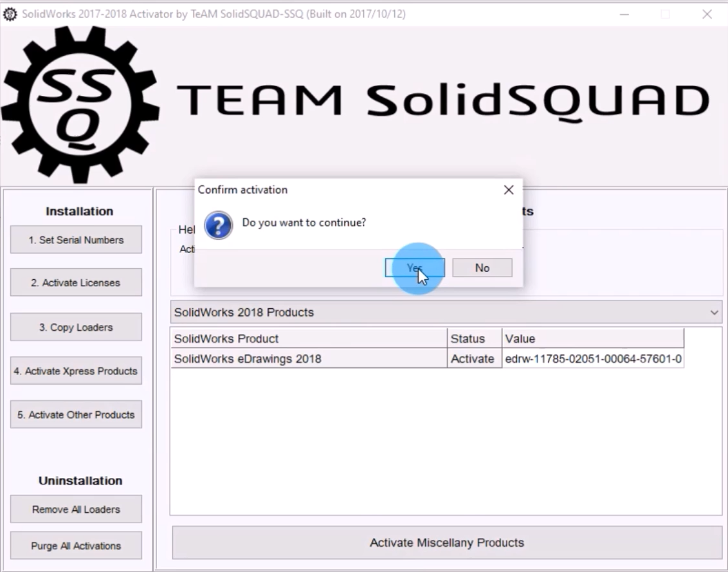Click the app icon in the title bar

[10, 14]
